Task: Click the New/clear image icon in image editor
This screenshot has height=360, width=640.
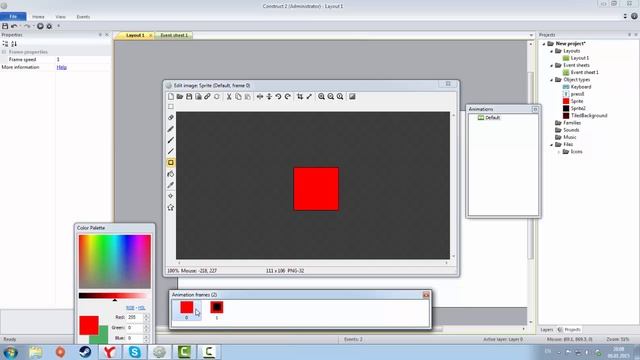Action: [x=171, y=97]
